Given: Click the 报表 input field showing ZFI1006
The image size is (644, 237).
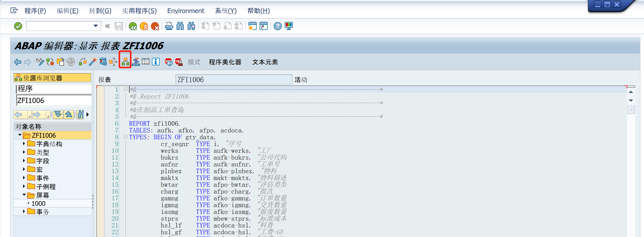Looking at the screenshot, I should (234, 79).
